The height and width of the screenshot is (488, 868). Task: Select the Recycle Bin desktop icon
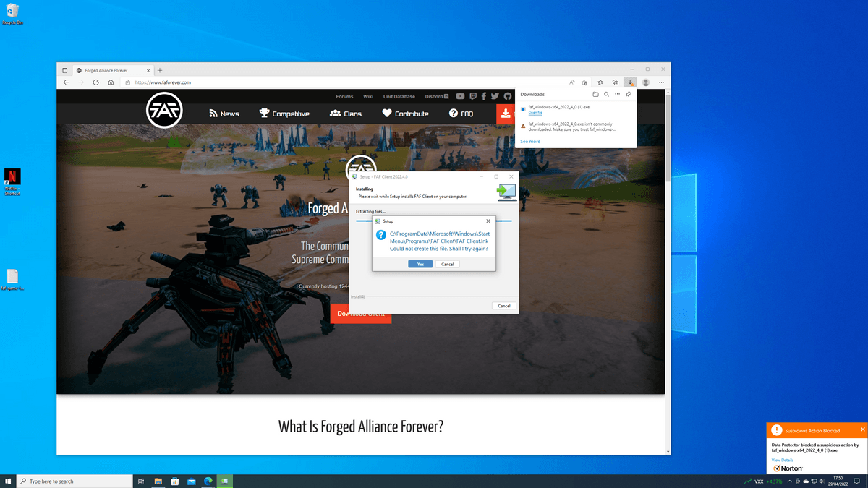point(11,14)
